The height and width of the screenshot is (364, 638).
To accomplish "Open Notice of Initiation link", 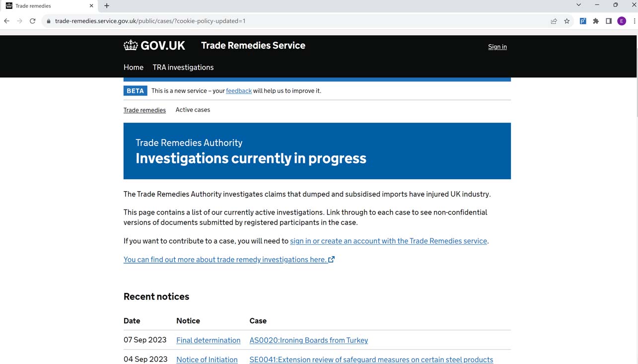I will [207, 360].
